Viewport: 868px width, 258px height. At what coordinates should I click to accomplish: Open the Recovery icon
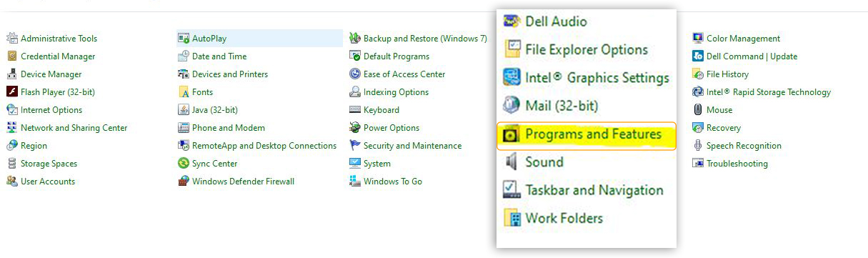[698, 128]
